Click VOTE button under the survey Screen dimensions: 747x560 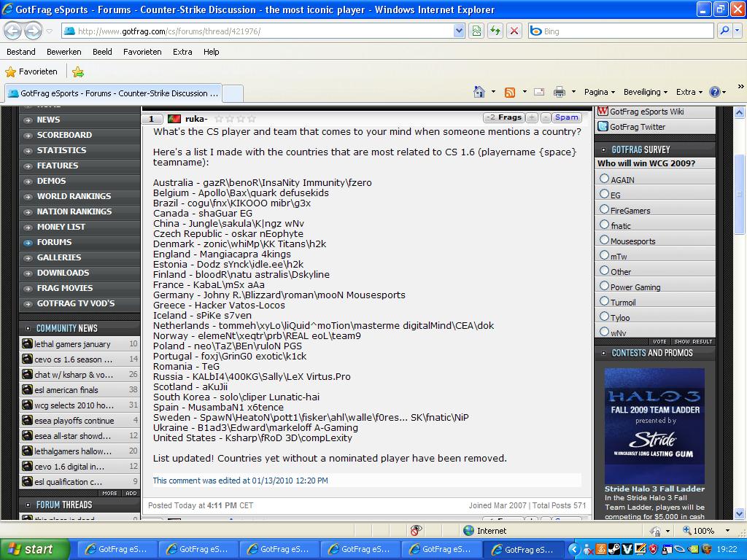pos(659,341)
